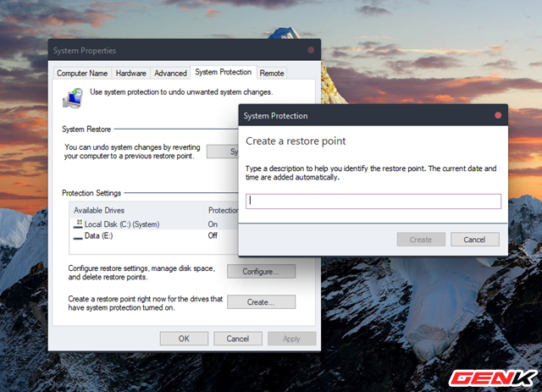Click the Local Disk (C:) drive icon

(x=79, y=224)
